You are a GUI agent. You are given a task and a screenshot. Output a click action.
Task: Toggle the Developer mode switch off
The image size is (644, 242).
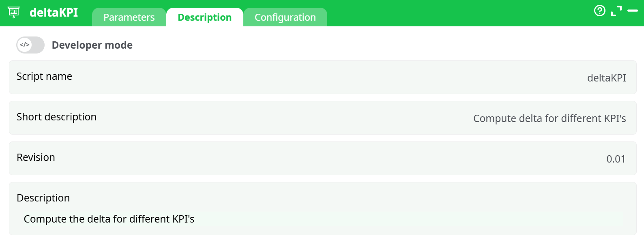click(x=30, y=45)
